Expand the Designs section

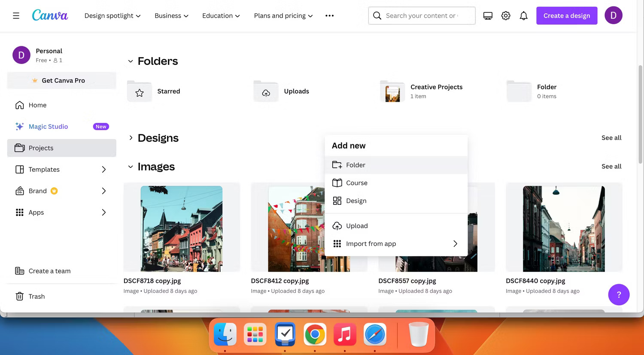coord(131,138)
